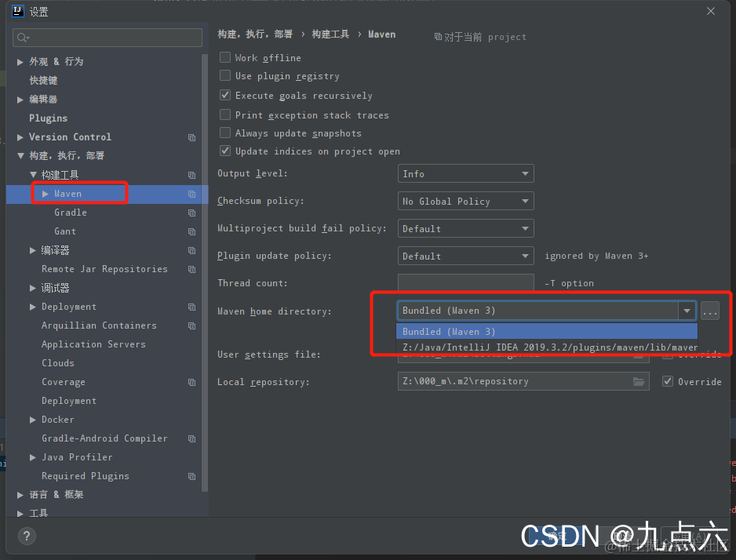Viewport: 736px width, 560px height.
Task: Collapse the 构建, 执行, 部署 tree node
Action: [x=20, y=156]
